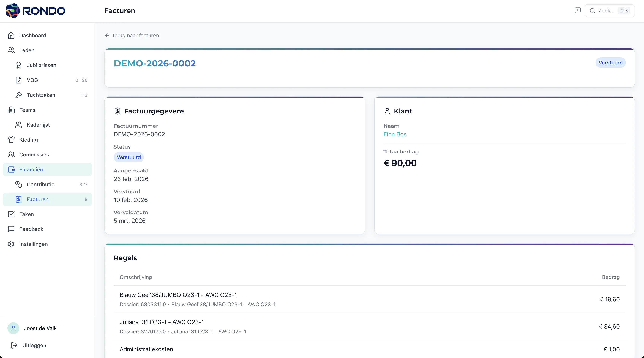Click Terug naar facturen
The image size is (644, 358).
point(132,35)
